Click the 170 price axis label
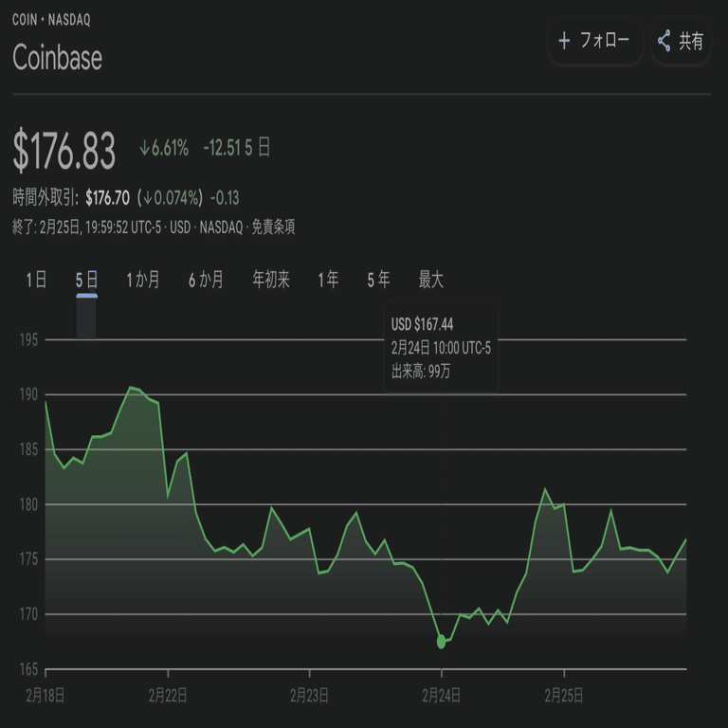The width and height of the screenshot is (728, 728). 28,614
